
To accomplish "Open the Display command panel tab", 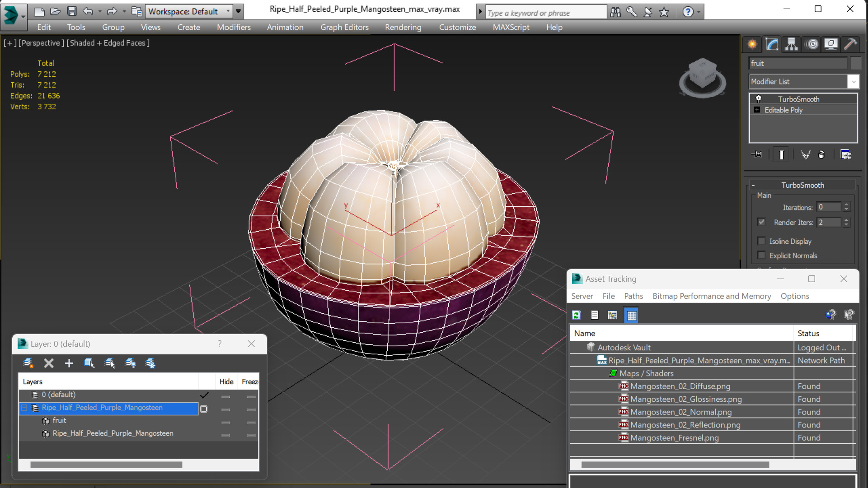I will [830, 44].
